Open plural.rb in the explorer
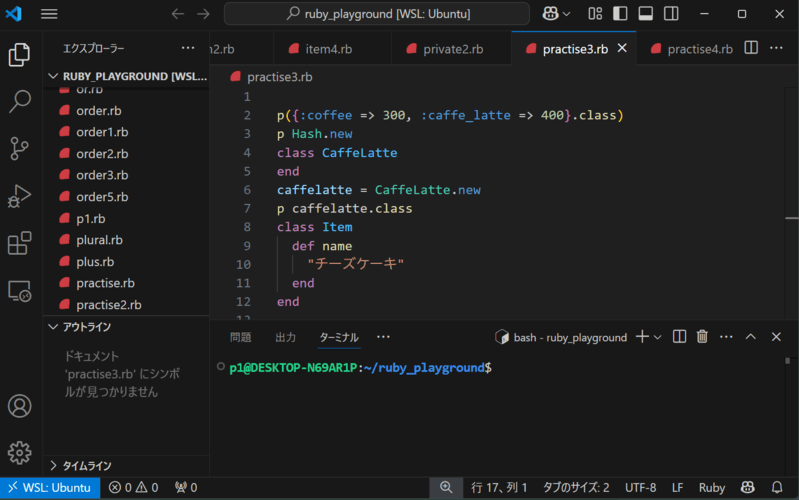The width and height of the screenshot is (799, 500). point(127,240)
